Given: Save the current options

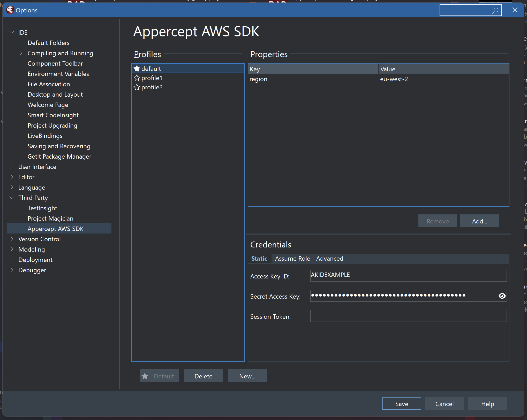Looking at the screenshot, I should coord(402,403).
